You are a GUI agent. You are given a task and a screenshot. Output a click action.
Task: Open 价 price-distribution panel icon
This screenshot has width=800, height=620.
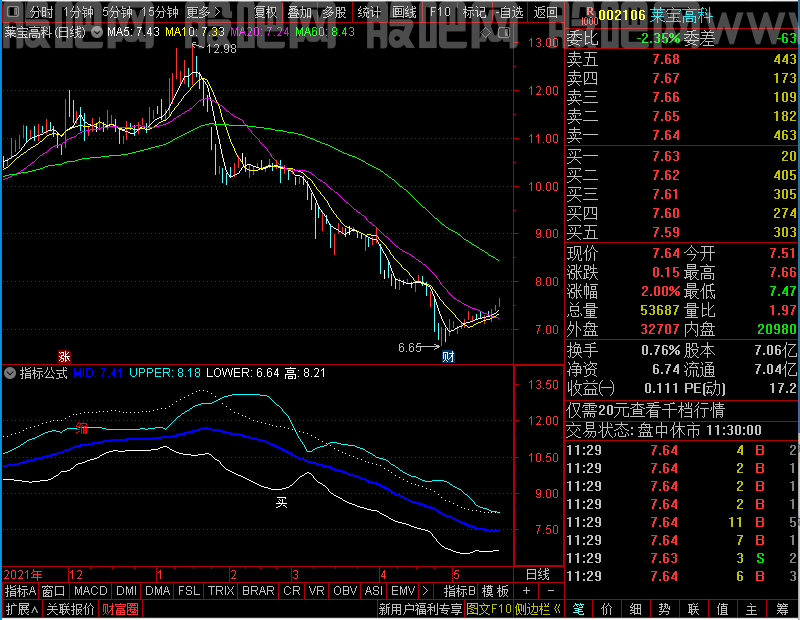point(607,609)
